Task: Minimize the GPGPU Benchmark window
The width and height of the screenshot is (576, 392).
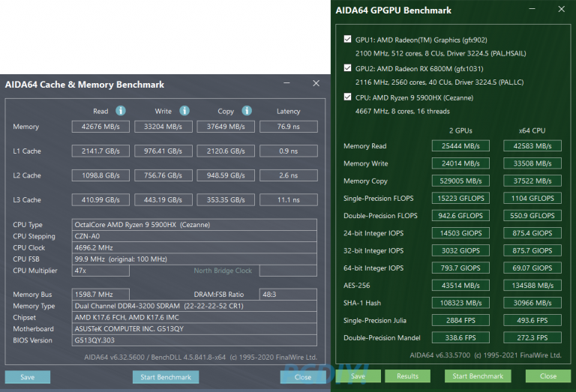Action: [x=532, y=9]
